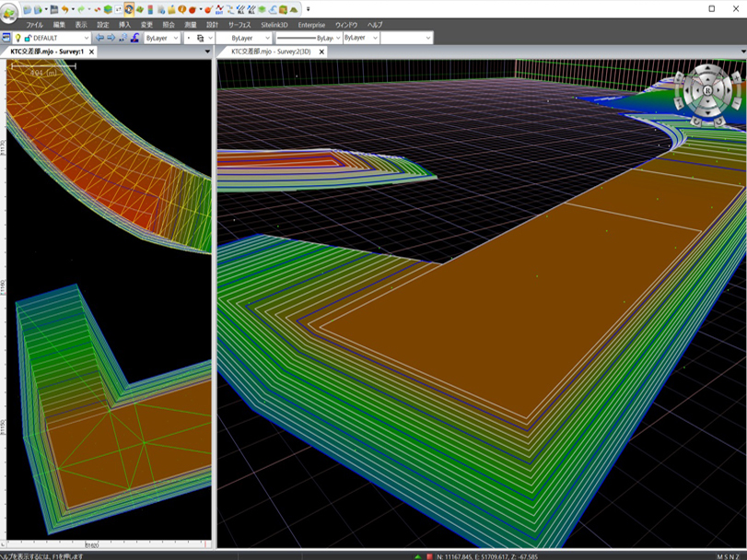Expand the quick access toolbar customize arrow
The image size is (747, 560).
309,9
